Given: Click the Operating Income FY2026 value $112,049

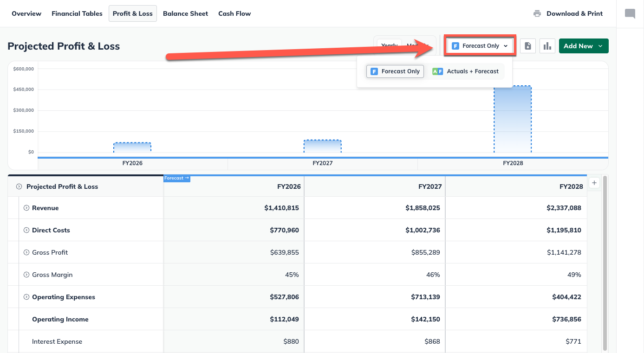Looking at the screenshot, I should point(284,319).
